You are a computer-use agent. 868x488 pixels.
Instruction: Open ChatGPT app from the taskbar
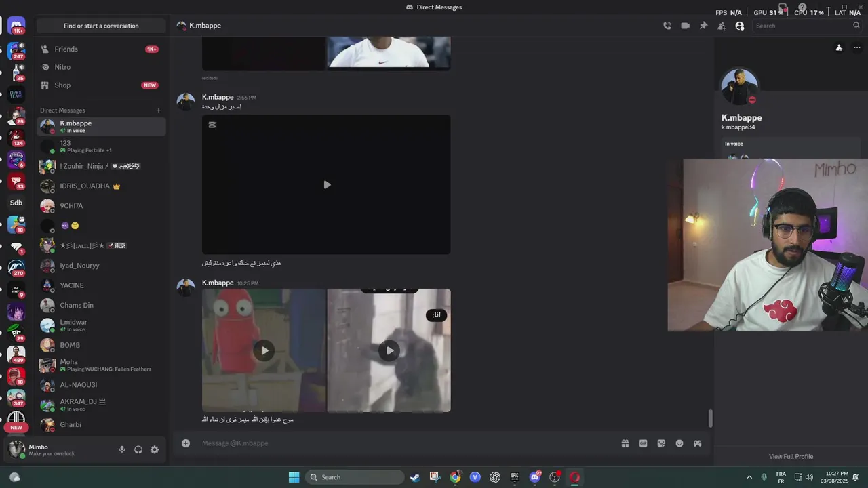[495, 477]
